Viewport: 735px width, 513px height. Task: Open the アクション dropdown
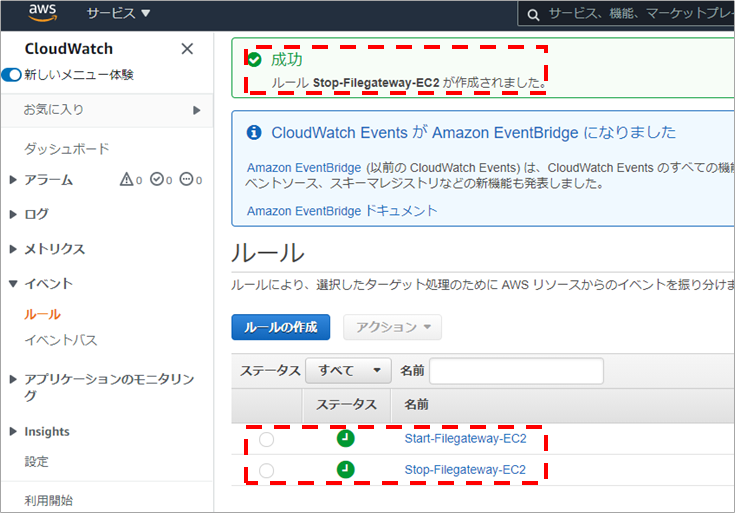pyautogui.click(x=392, y=327)
